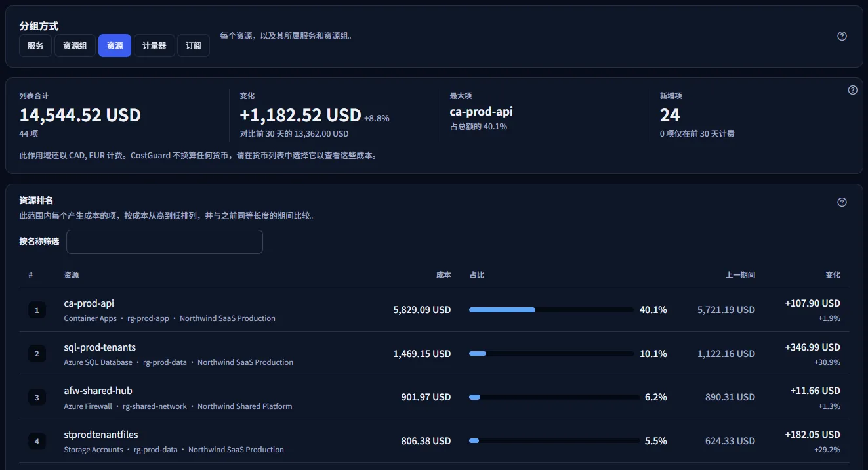Click rank badge 4
The height and width of the screenshot is (470, 868).
point(37,441)
